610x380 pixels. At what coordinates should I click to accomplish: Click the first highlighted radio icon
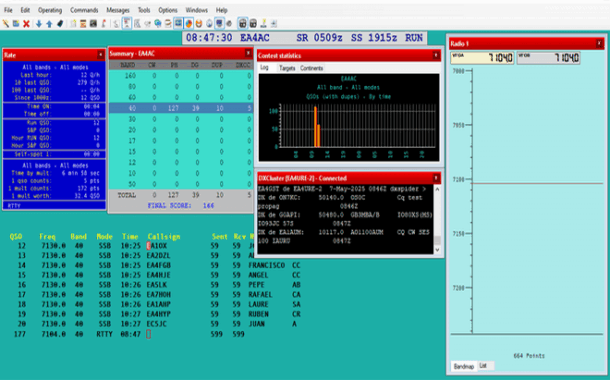pyautogui.click(x=243, y=23)
